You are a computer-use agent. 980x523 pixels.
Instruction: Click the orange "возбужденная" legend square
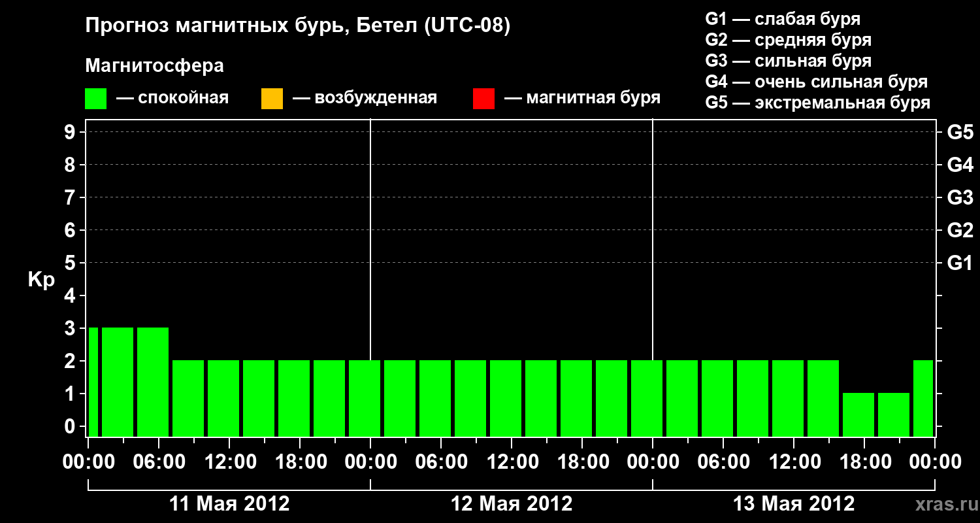pos(271,97)
